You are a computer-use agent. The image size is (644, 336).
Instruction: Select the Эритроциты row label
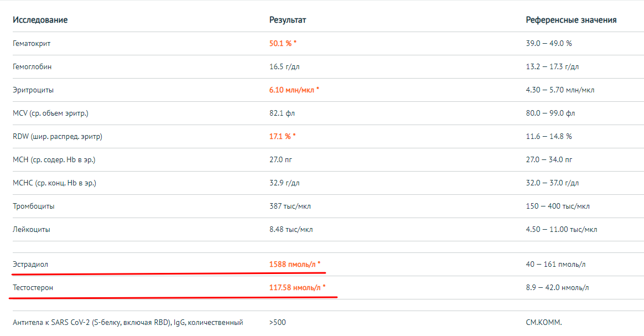coord(33,90)
